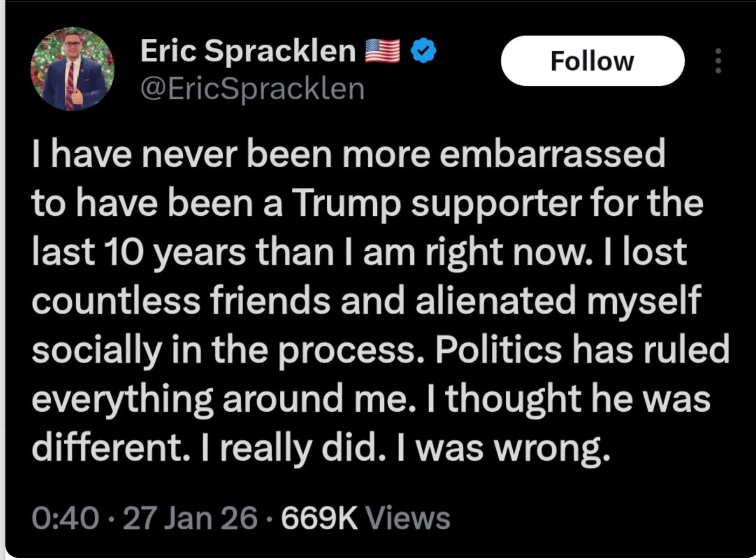Open Eric Spracklen's profile picture
This screenshot has width=756, height=560.
[72, 69]
